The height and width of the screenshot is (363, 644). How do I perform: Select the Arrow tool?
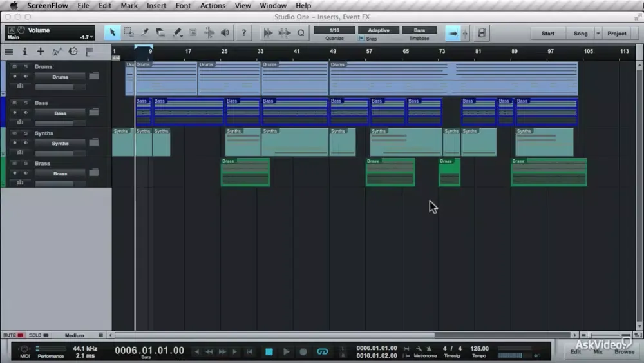click(112, 33)
